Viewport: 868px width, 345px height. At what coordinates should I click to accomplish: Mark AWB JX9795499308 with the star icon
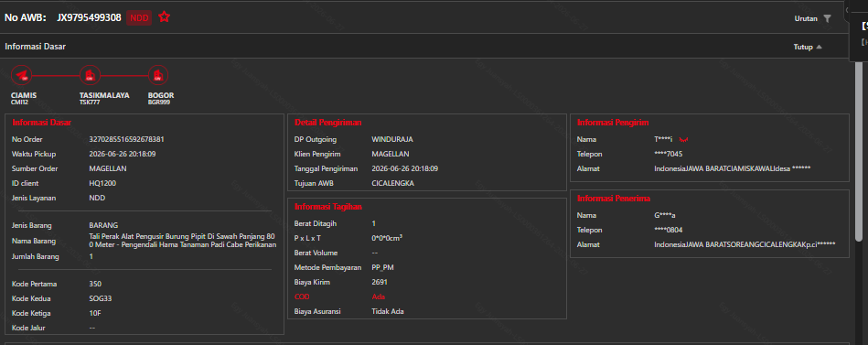tap(164, 17)
